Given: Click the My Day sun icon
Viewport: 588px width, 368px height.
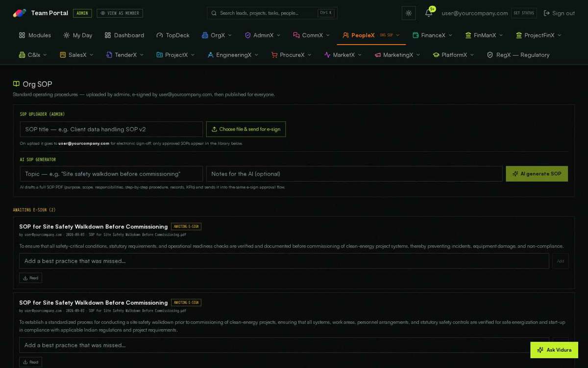Looking at the screenshot, I should click(x=67, y=35).
